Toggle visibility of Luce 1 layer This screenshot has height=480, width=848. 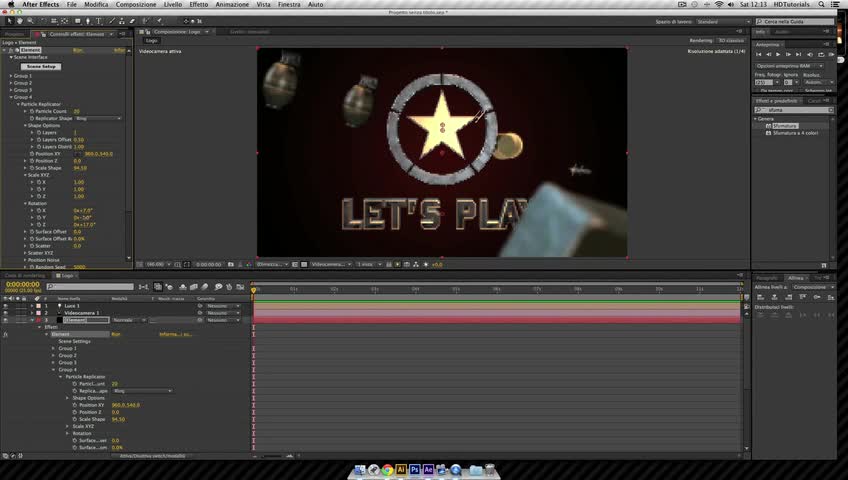[5, 306]
